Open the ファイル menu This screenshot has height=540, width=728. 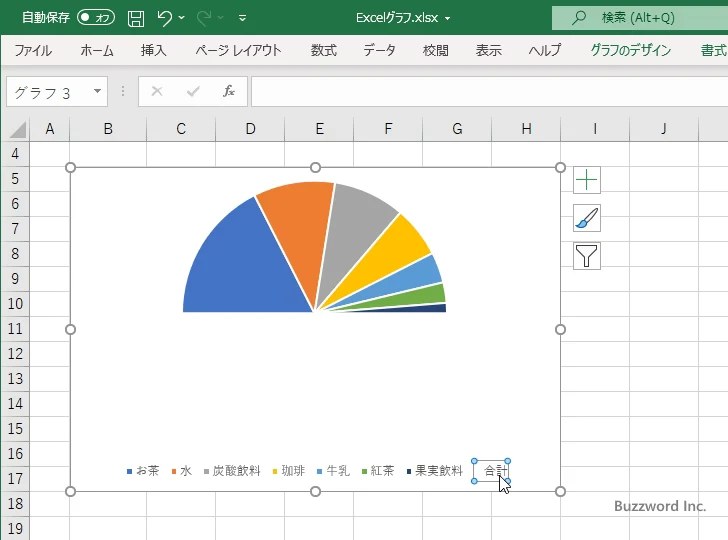coord(33,50)
